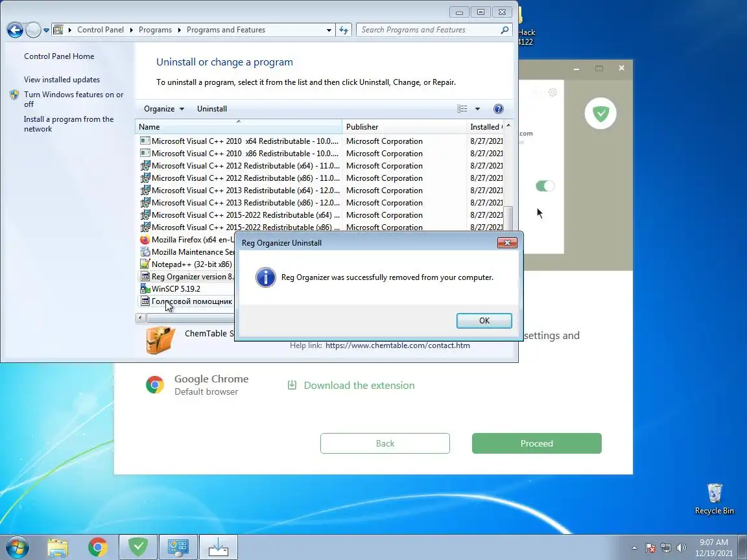Change view using the view icon
This screenshot has height=560, width=747.
(462, 109)
